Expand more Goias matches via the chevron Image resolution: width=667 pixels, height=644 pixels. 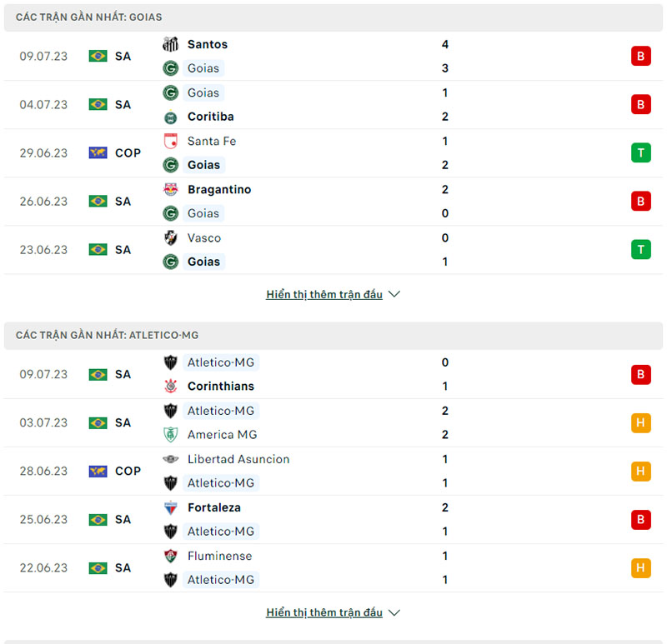(394, 294)
